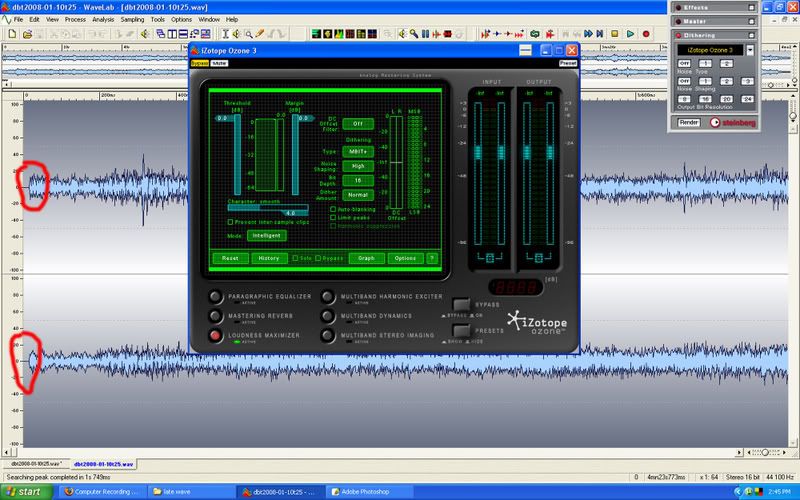Click the red film-strip marker icon

(x=447, y=34)
